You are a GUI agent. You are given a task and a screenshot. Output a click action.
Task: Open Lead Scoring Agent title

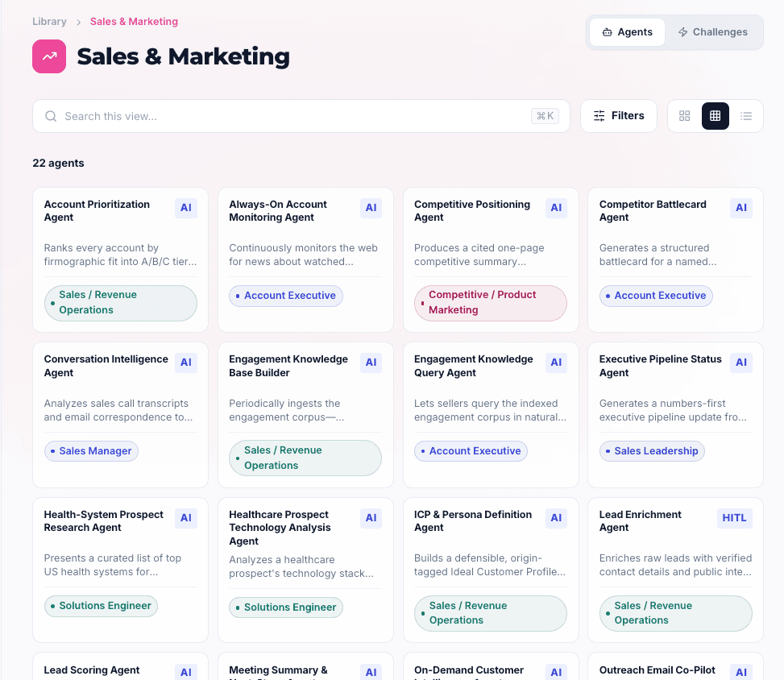(92, 670)
